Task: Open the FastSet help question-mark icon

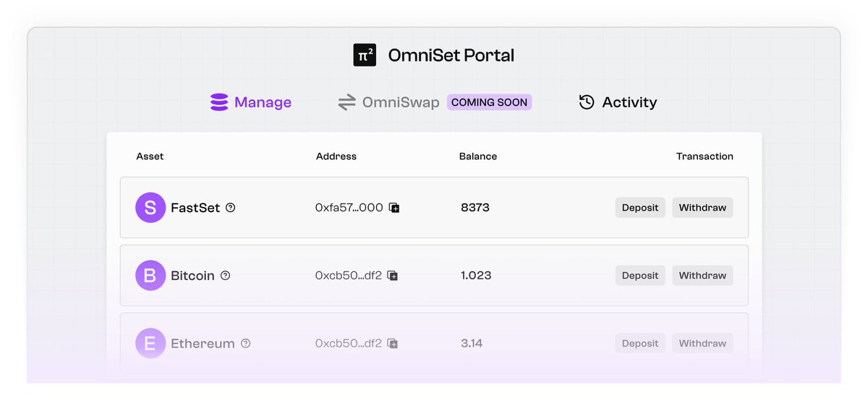Action: [x=231, y=208]
